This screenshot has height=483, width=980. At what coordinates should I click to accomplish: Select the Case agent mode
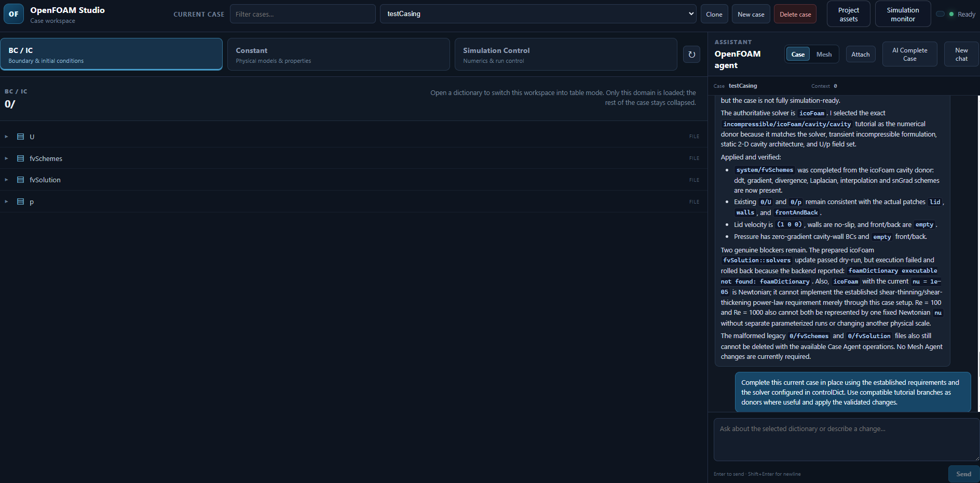point(798,54)
